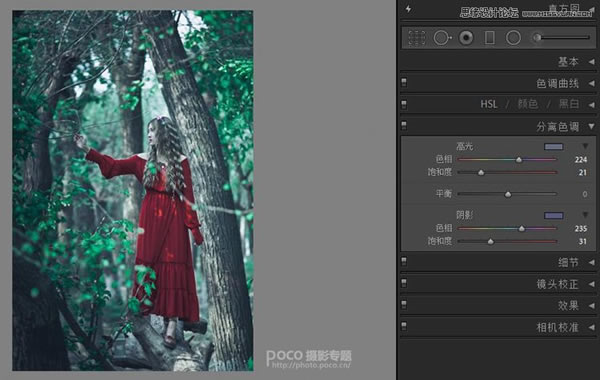Open the 高光 color picker dropdown arrow

point(585,146)
